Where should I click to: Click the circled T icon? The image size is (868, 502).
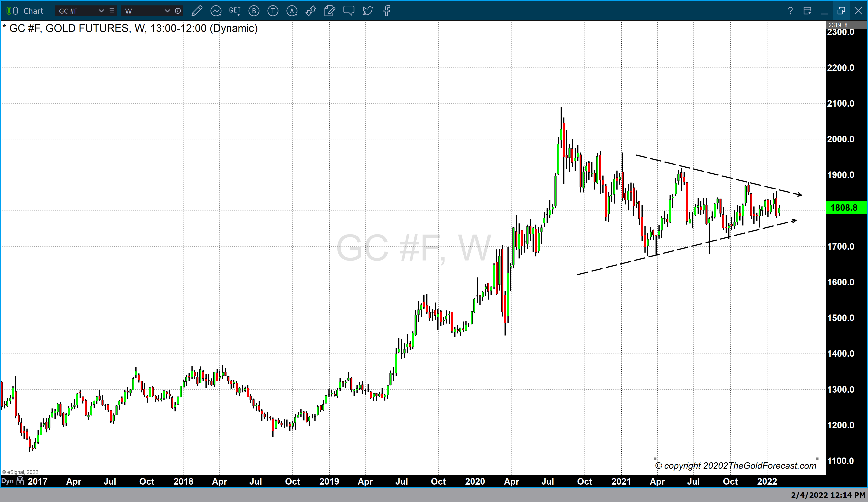click(273, 11)
